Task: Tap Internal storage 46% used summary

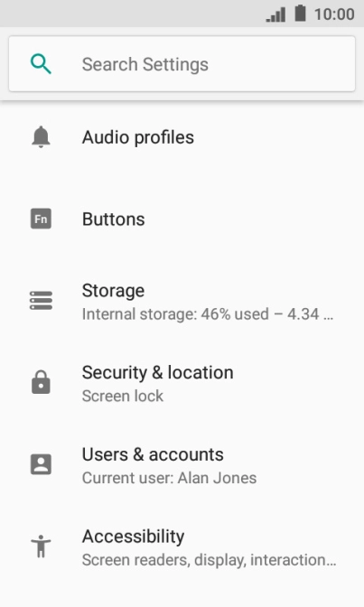Action: point(208,314)
